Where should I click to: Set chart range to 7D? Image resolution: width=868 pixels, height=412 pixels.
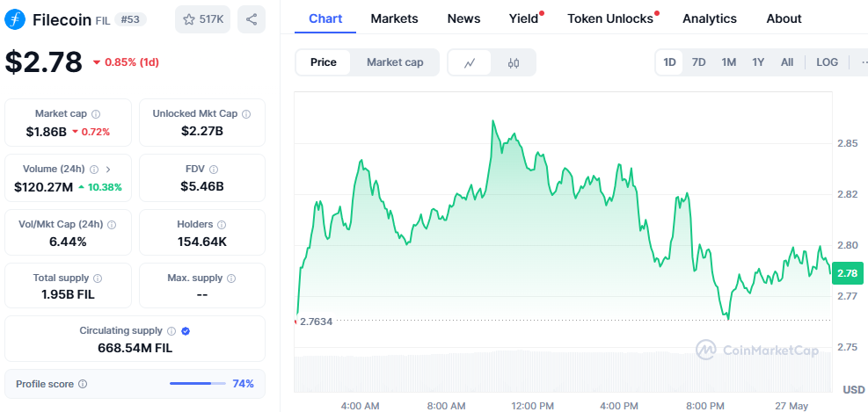(698, 62)
